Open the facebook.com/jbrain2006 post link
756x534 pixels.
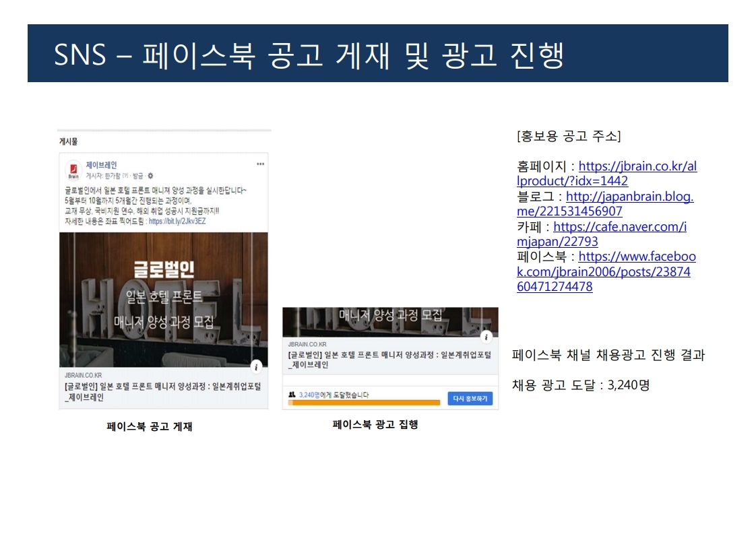[x=606, y=271]
